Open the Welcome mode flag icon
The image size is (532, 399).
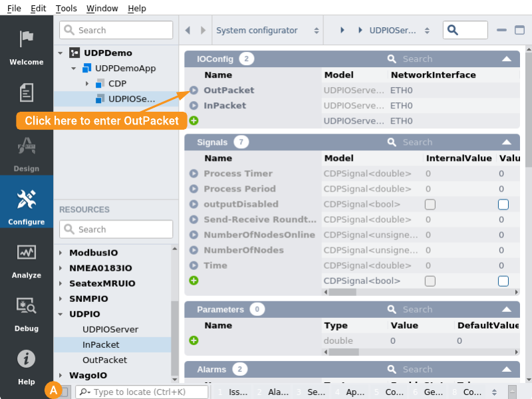26,39
